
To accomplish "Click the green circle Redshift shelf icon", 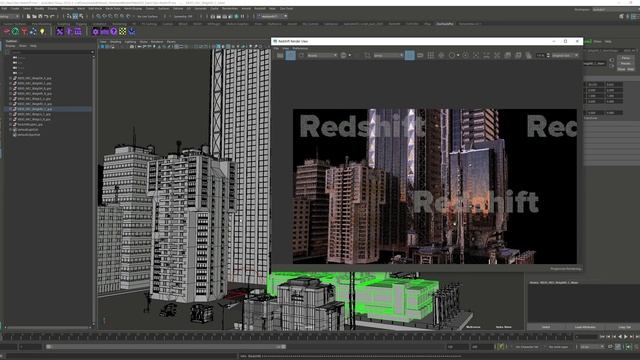I will pyautogui.click(x=15, y=31).
